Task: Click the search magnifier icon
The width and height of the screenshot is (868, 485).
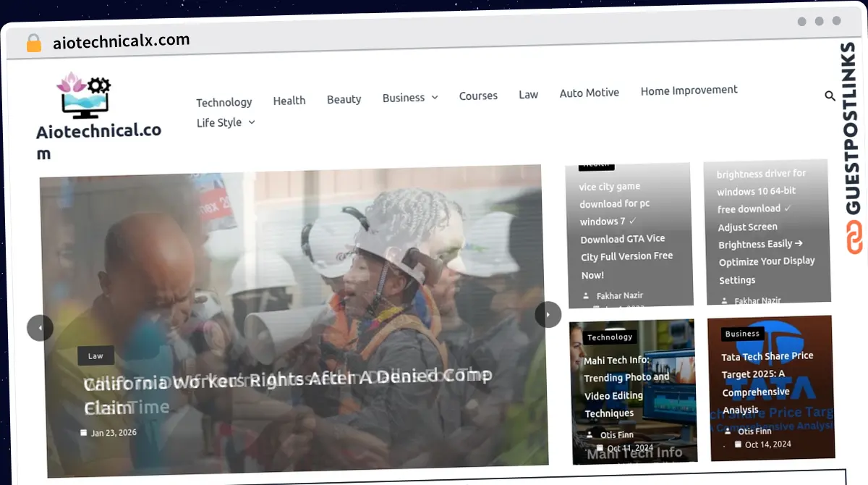Action: pos(830,96)
